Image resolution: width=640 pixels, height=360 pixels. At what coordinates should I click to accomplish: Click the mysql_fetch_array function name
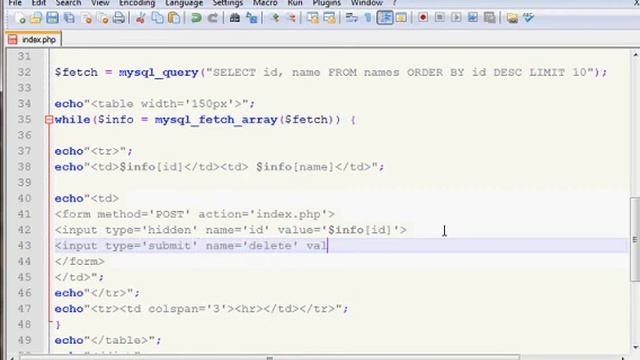click(x=216, y=120)
